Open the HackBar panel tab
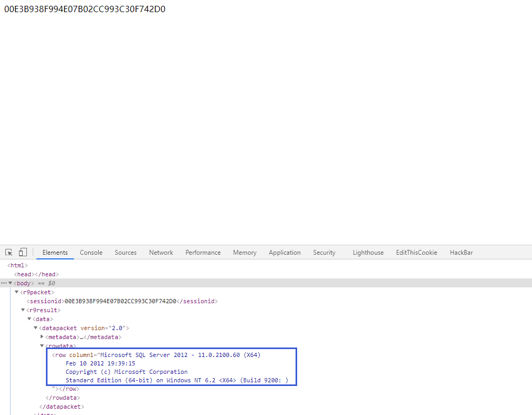 (461, 253)
